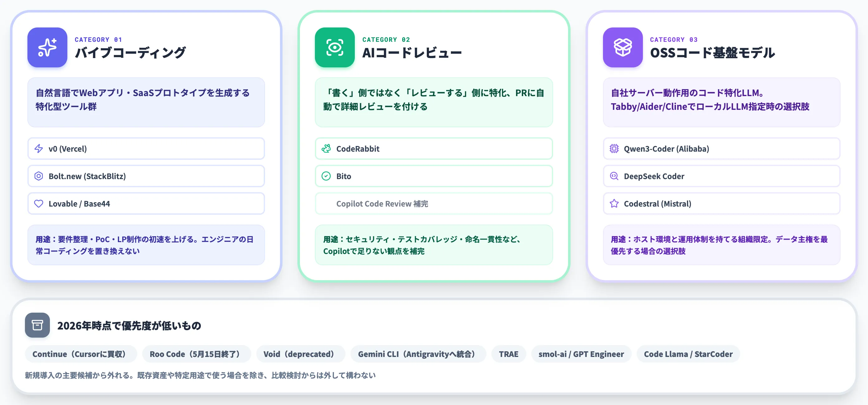The width and height of the screenshot is (868, 405).
Task: Click the usage note starting 用途：要件整理
Action: (146, 245)
